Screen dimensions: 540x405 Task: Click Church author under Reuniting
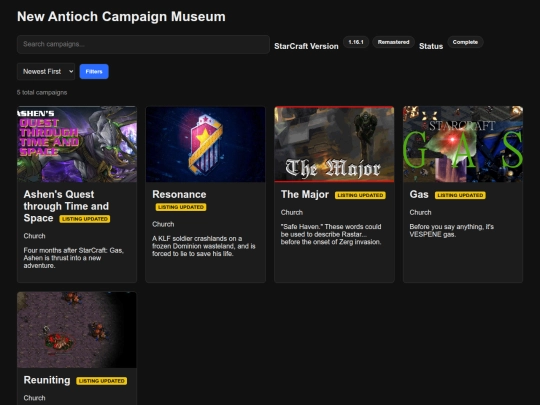34,398
